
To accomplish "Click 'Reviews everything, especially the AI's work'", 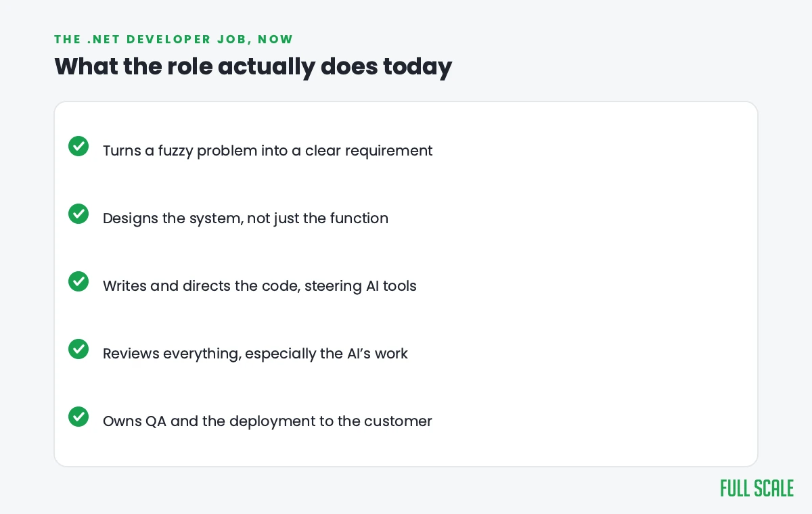I will tap(255, 354).
